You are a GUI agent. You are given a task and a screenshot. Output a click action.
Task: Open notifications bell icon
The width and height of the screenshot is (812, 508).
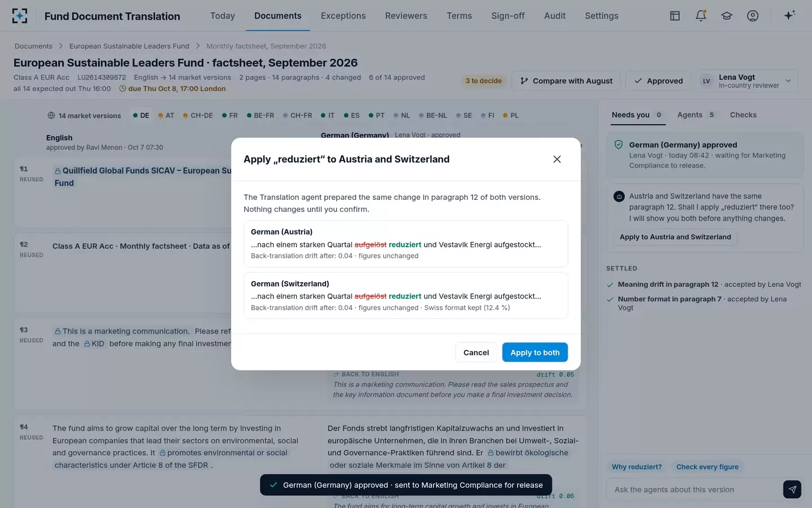pos(701,16)
